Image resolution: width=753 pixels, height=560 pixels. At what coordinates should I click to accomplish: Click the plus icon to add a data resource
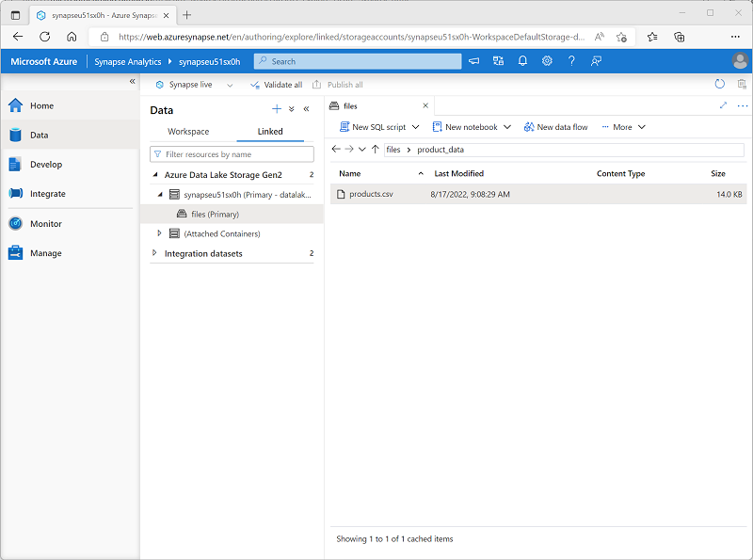click(276, 109)
